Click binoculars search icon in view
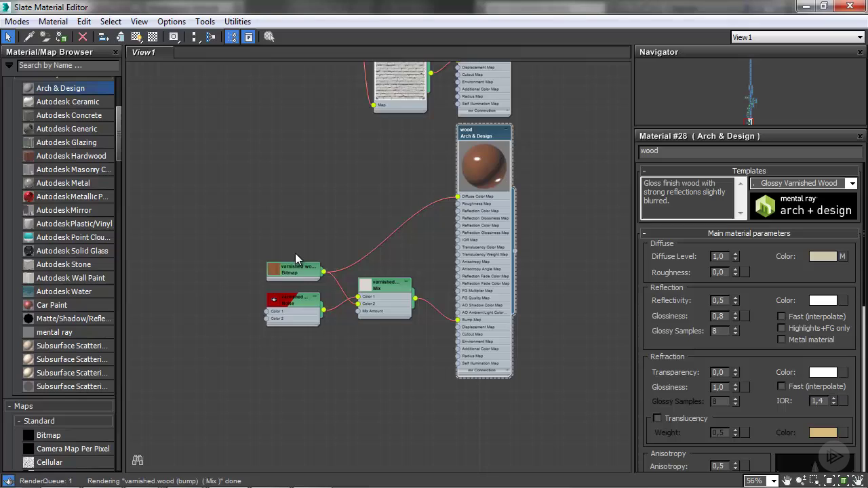This screenshot has height=488, width=868. click(x=138, y=460)
